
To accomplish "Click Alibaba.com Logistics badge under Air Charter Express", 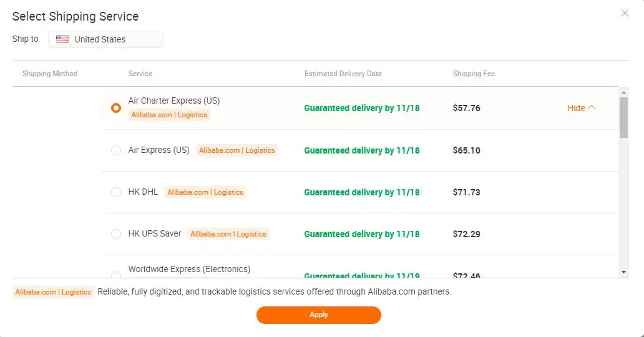I will [x=169, y=115].
